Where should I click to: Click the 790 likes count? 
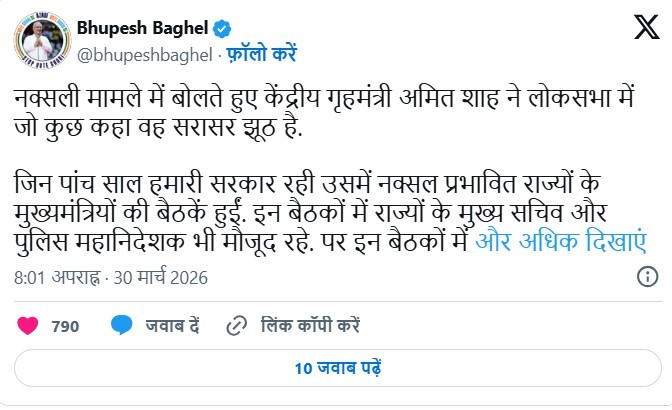click(65, 325)
